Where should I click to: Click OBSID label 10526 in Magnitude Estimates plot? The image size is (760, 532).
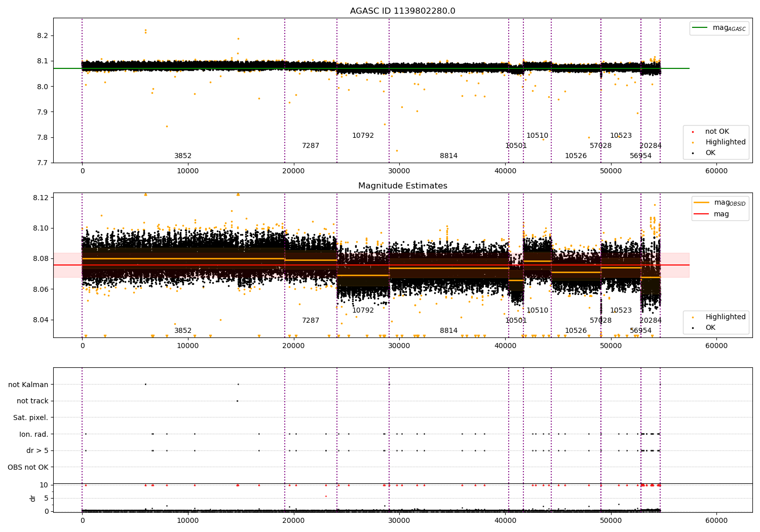point(576,331)
